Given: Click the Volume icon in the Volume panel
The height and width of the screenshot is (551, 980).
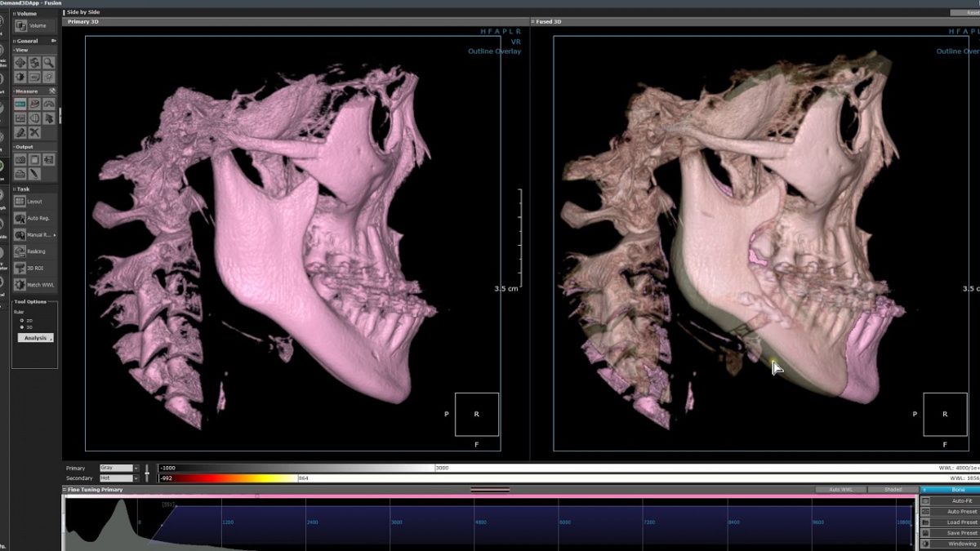Looking at the screenshot, I should (x=21, y=26).
